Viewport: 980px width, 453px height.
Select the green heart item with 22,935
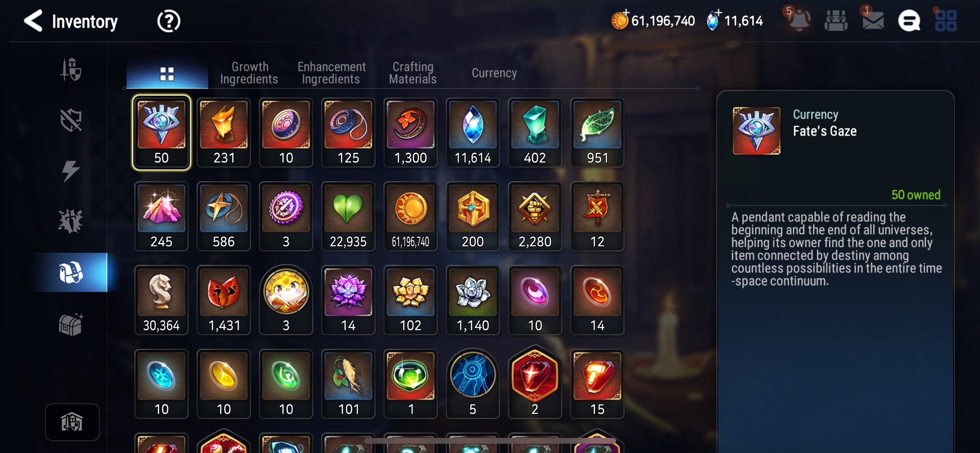click(348, 216)
